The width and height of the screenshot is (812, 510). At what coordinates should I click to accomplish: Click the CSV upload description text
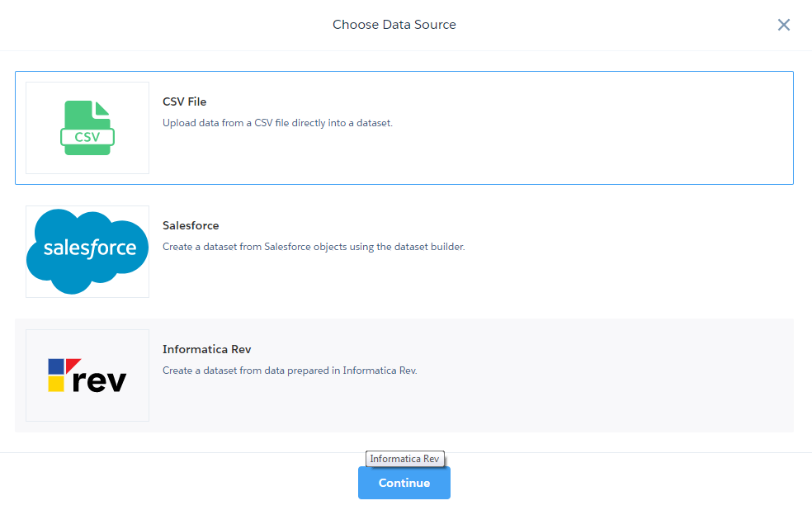(277, 123)
